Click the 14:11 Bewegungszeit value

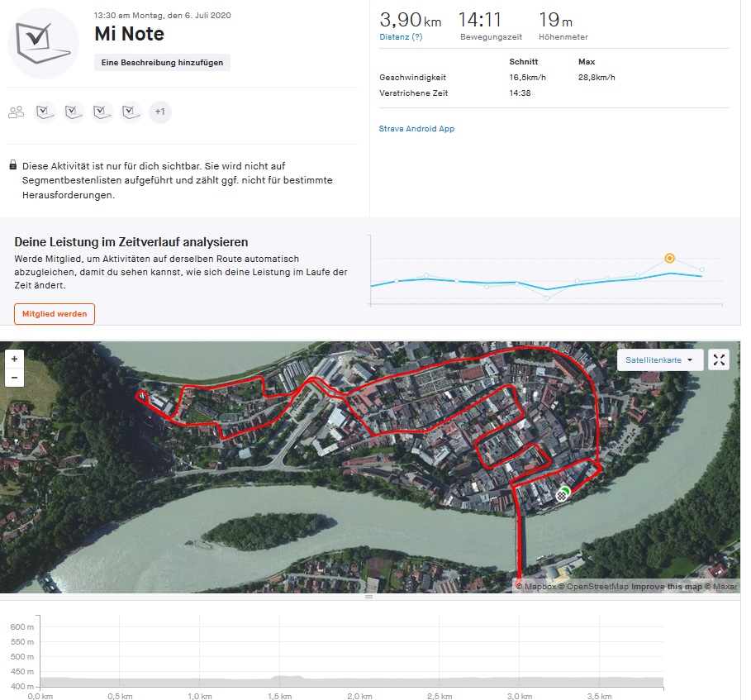[x=480, y=20]
